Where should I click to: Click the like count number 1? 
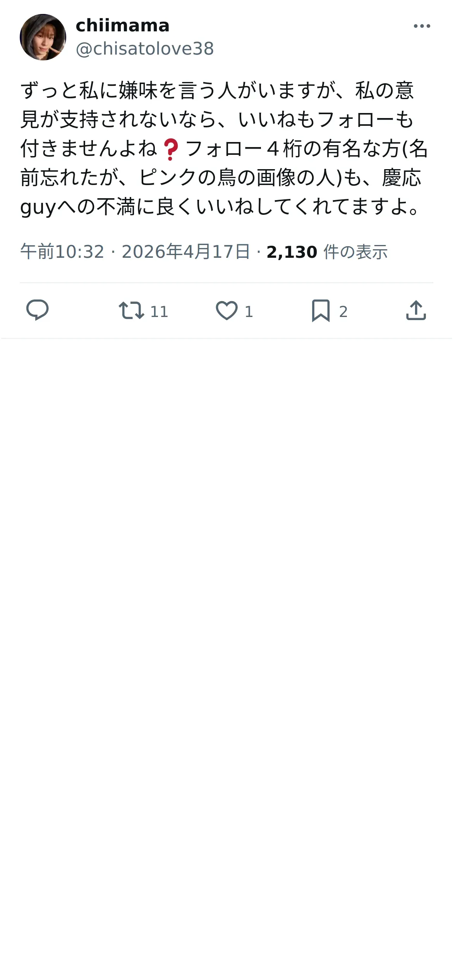coord(249,312)
